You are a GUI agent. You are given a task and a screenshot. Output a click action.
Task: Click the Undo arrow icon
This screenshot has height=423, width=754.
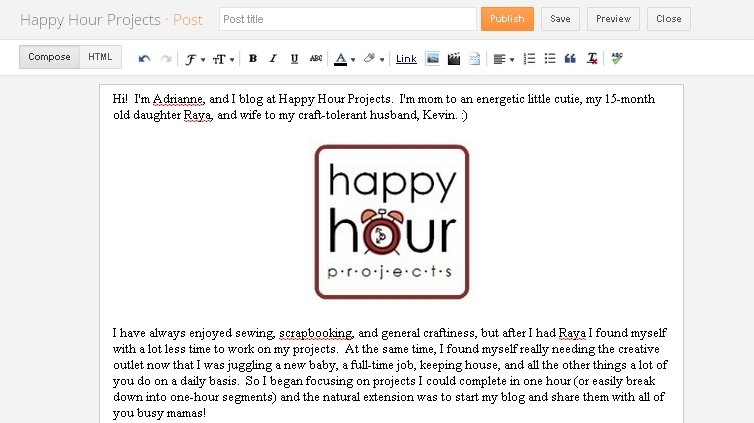click(144, 59)
